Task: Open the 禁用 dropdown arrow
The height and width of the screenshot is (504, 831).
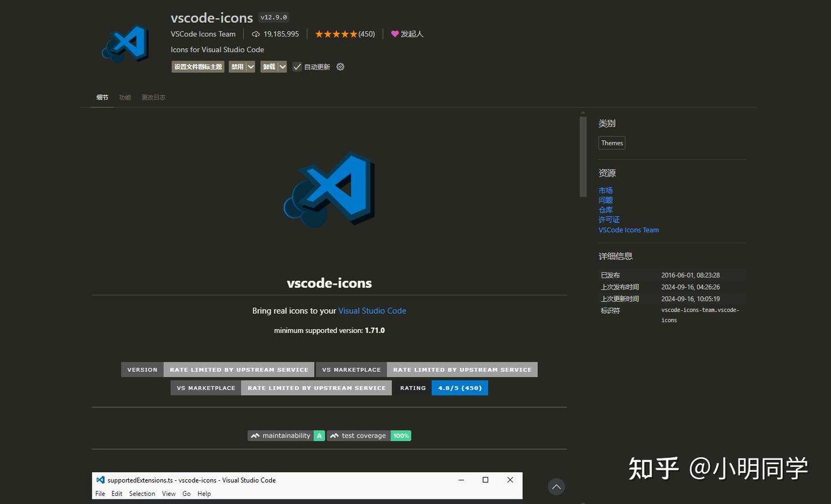Action: coord(250,66)
